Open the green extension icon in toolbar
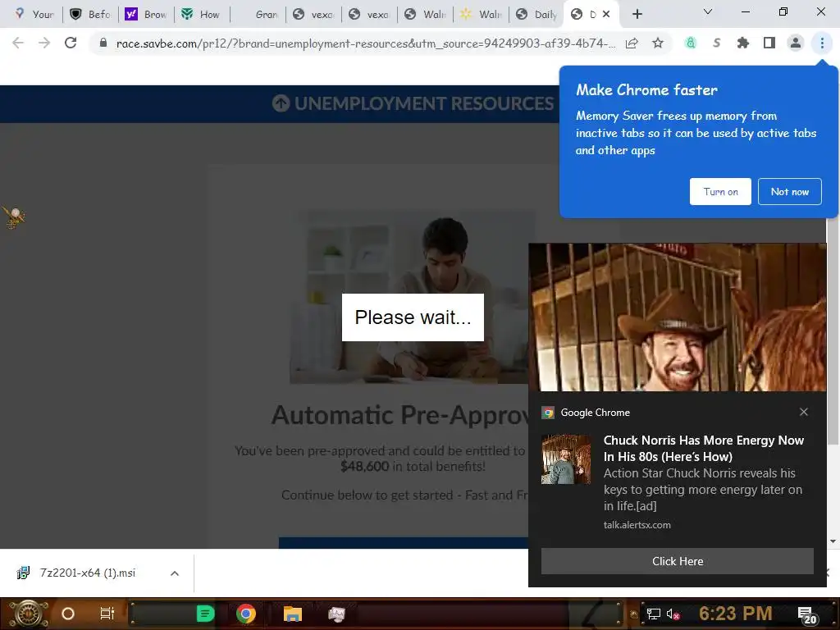 pos(691,43)
